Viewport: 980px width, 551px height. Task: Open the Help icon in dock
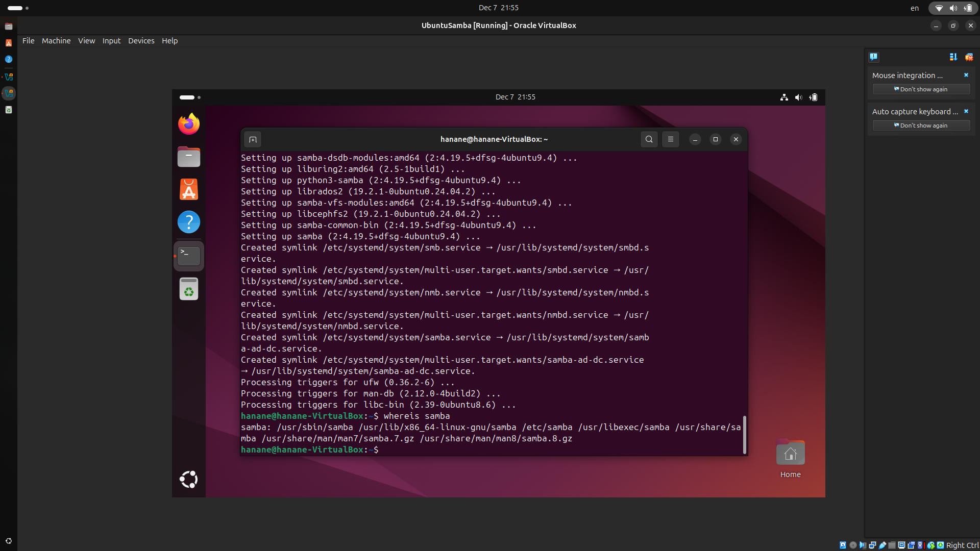tap(189, 222)
